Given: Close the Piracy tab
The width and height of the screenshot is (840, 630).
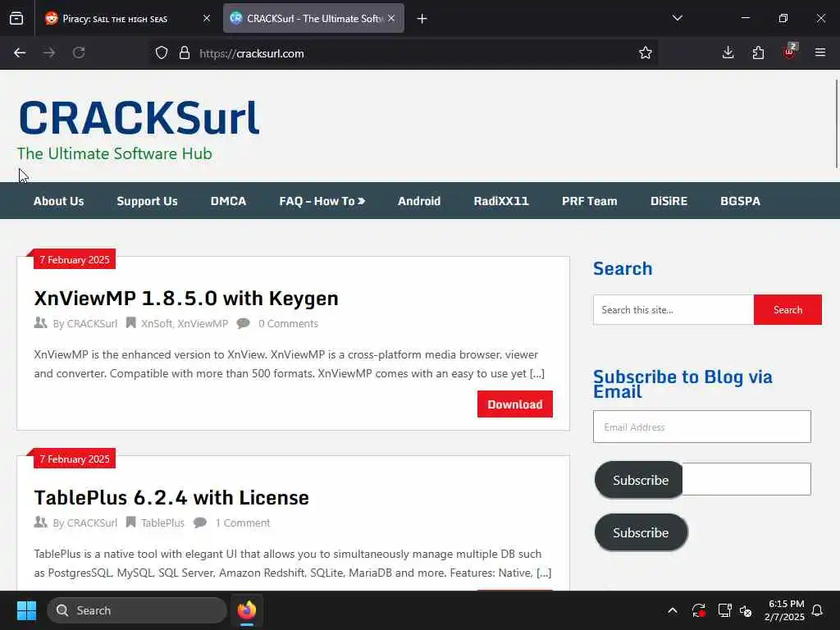Looking at the screenshot, I should coord(207,18).
